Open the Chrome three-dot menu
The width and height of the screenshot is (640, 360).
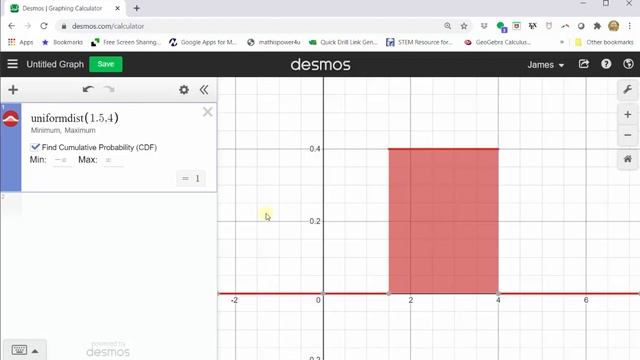coord(630,26)
